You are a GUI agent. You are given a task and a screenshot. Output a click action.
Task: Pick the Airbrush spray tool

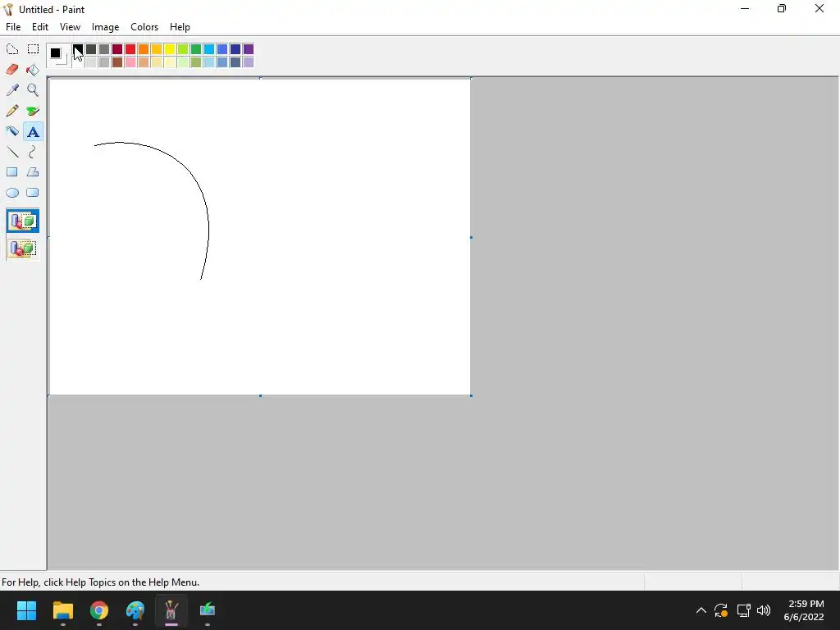(x=12, y=131)
